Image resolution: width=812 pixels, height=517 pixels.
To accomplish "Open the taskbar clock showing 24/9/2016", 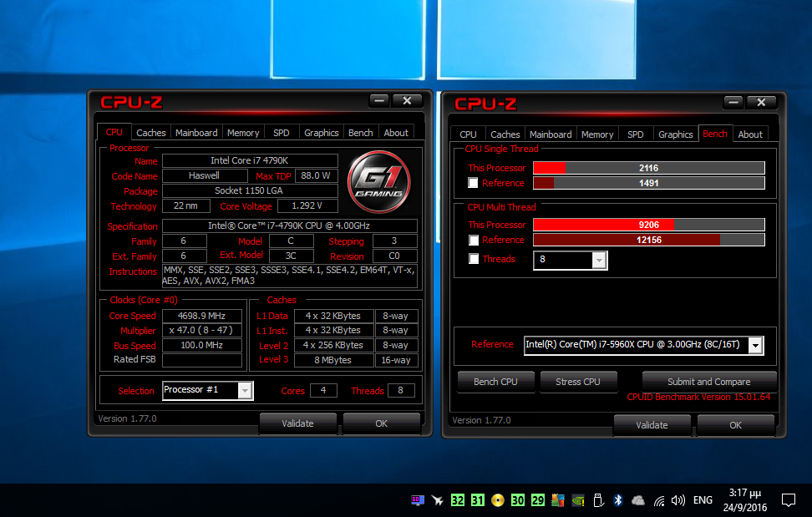I will 744,500.
